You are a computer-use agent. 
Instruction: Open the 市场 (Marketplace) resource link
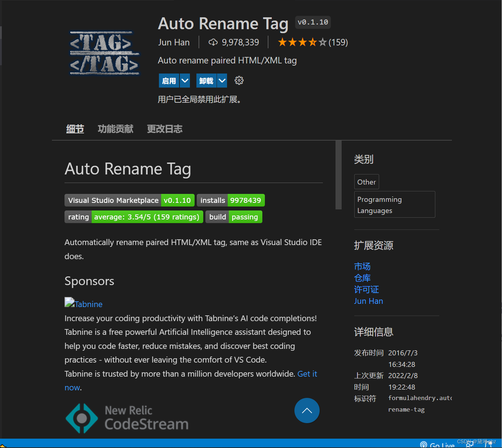click(x=362, y=266)
